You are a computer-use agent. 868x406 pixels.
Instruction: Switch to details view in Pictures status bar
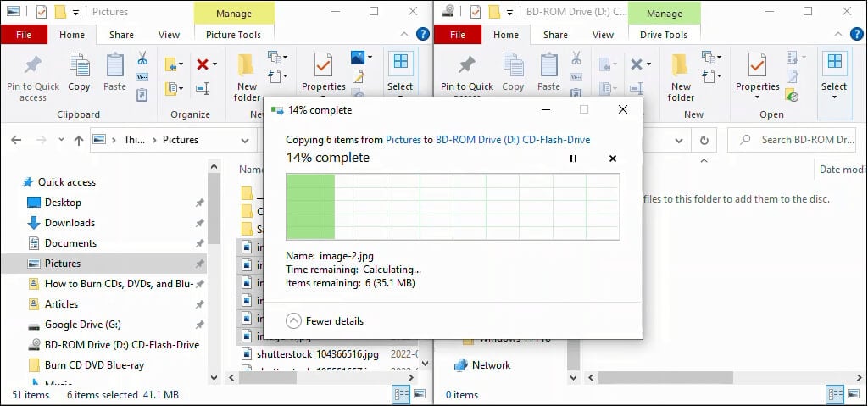tap(402, 394)
